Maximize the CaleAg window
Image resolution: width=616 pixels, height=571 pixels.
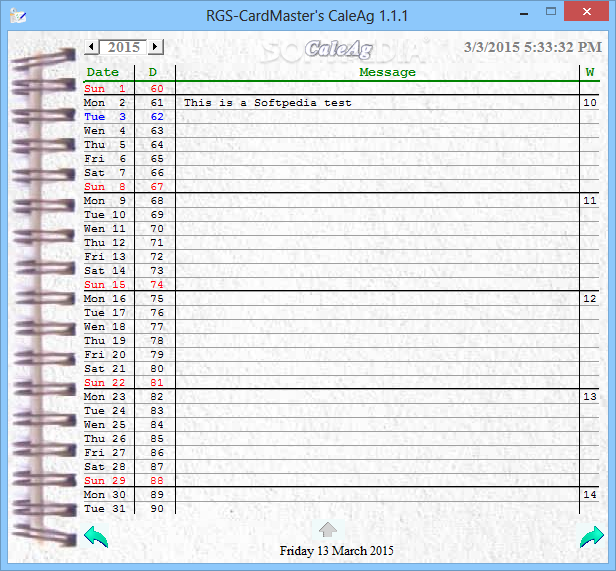[551, 11]
